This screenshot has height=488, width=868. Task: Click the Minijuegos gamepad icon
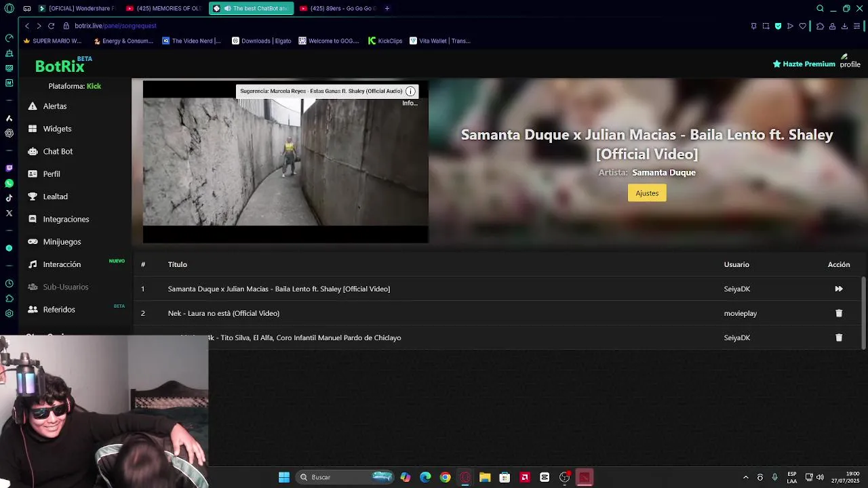coord(33,242)
